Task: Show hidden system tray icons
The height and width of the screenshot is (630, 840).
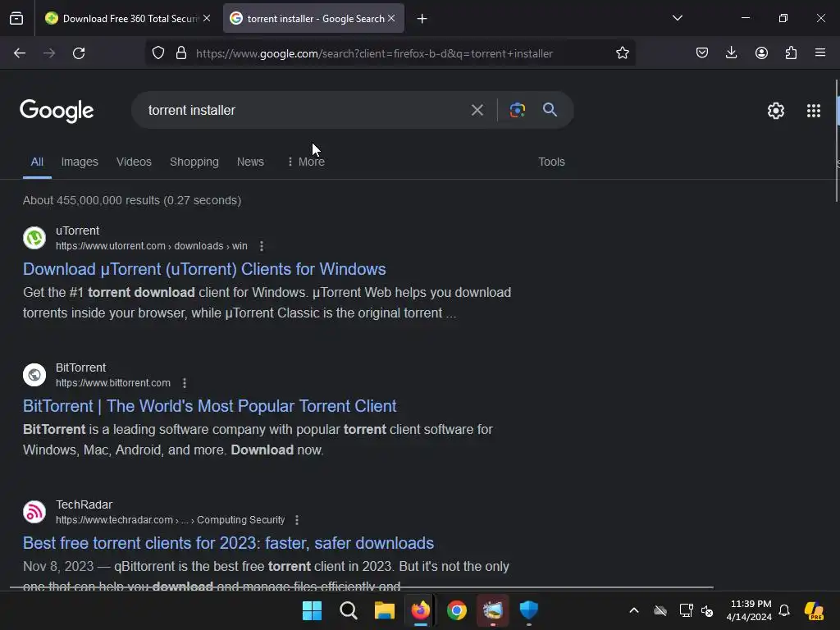Action: (634, 610)
